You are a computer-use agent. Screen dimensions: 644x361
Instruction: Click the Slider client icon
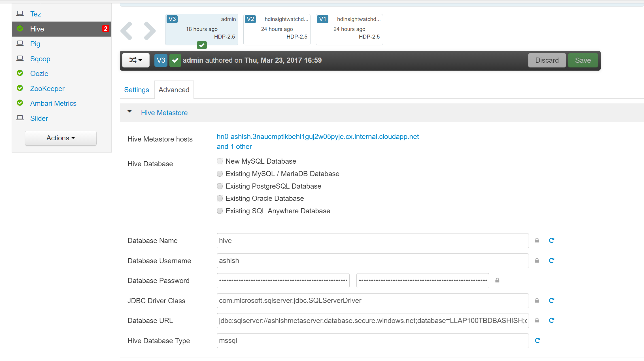[20, 118]
